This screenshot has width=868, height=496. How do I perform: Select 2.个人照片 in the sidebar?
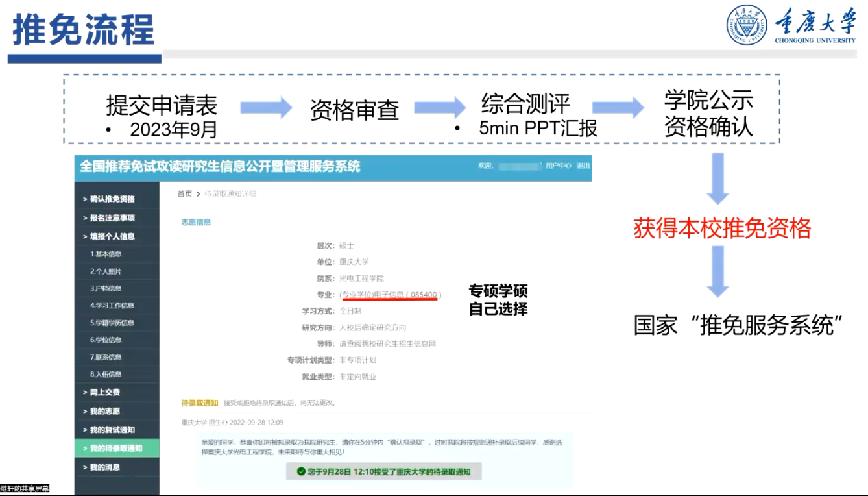(x=106, y=271)
